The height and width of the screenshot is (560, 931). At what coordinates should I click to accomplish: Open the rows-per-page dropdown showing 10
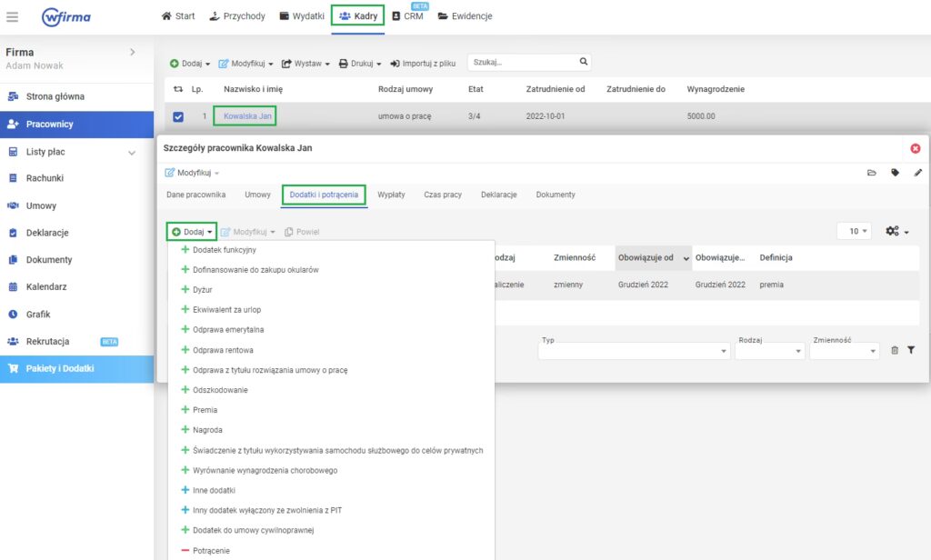coord(854,232)
